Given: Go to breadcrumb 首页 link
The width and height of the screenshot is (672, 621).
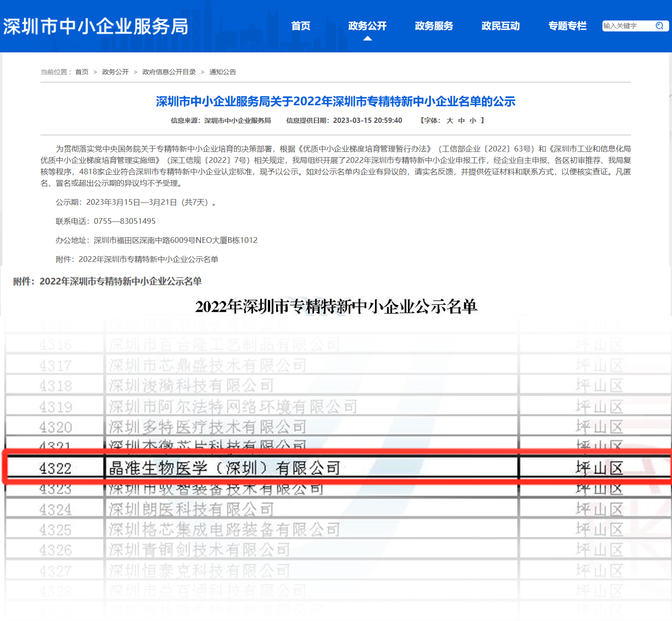Looking at the screenshot, I should coord(82,72).
